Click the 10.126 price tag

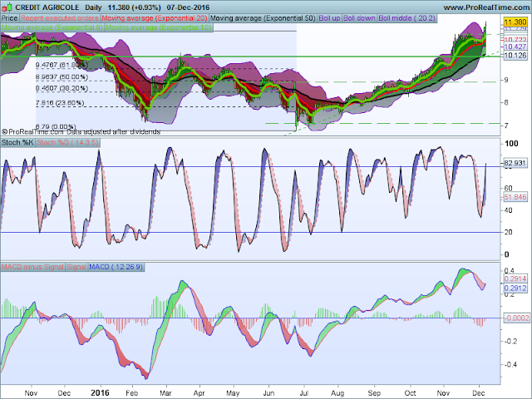click(x=515, y=56)
